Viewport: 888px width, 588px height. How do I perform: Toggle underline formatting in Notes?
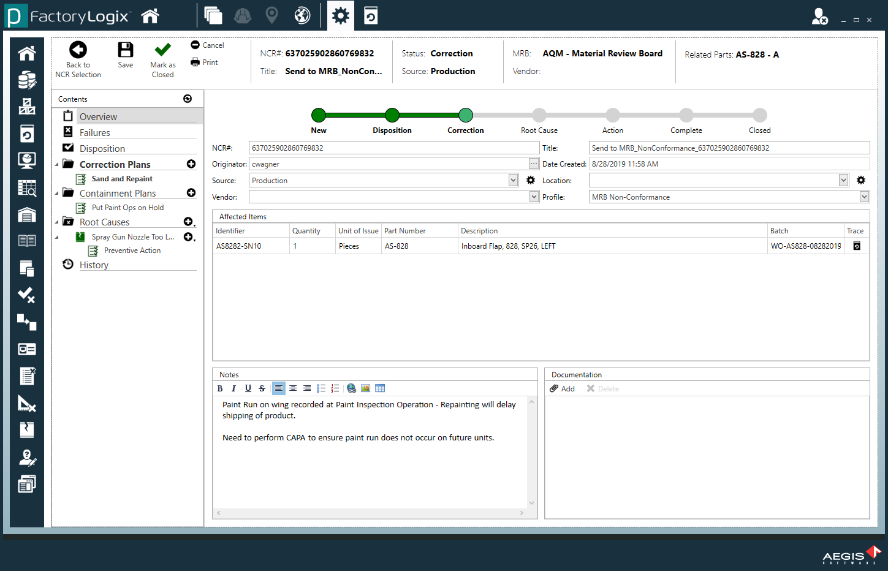(x=248, y=388)
